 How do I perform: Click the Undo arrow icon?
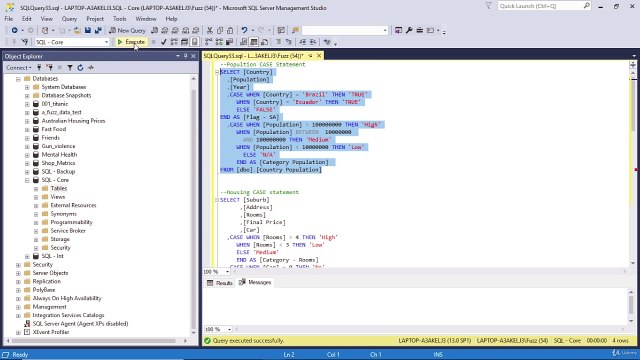244,30
